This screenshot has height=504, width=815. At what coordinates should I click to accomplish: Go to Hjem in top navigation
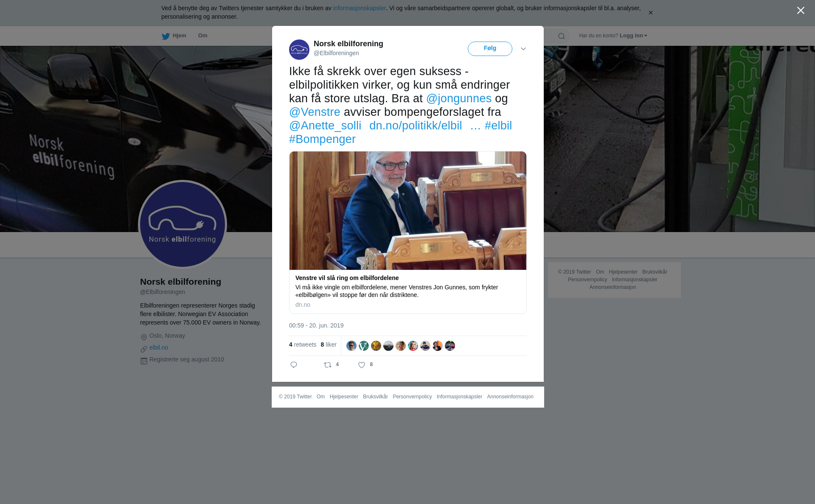pyautogui.click(x=179, y=36)
